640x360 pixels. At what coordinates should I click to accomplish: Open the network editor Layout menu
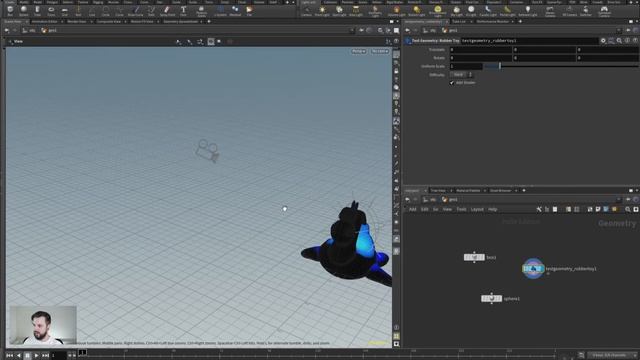point(477,209)
